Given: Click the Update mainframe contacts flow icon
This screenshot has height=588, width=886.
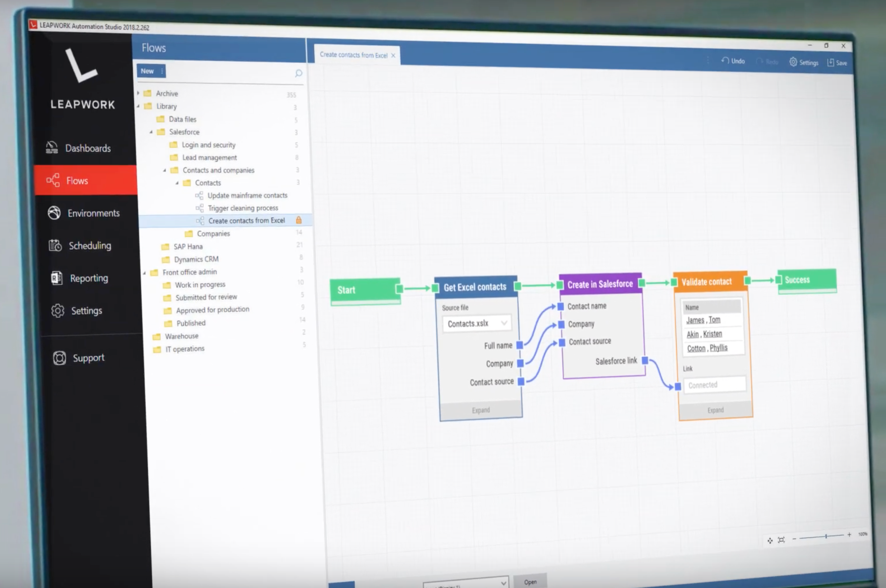Looking at the screenshot, I should click(199, 195).
